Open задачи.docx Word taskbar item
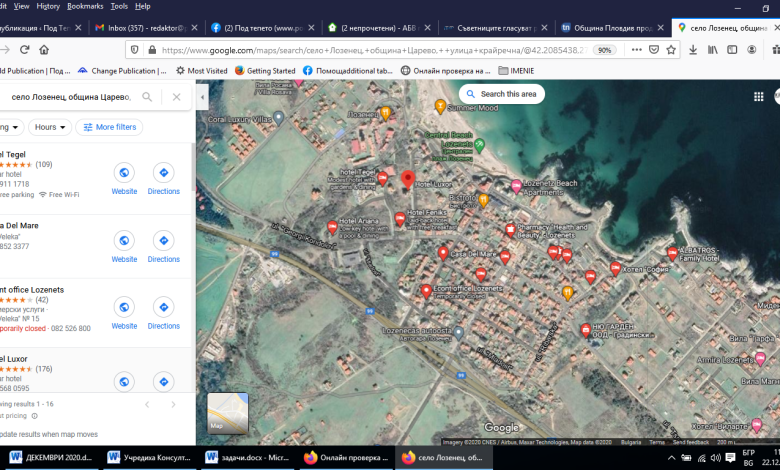Screen dimensions: 780x470 coord(247,458)
